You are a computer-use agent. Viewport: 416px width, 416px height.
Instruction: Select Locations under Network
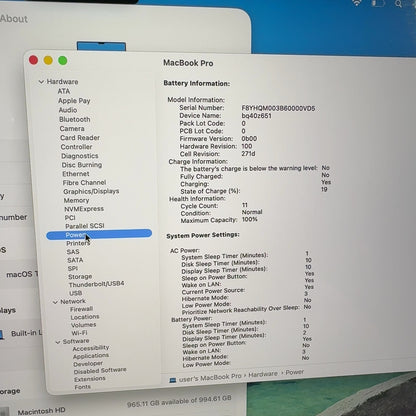click(85, 317)
